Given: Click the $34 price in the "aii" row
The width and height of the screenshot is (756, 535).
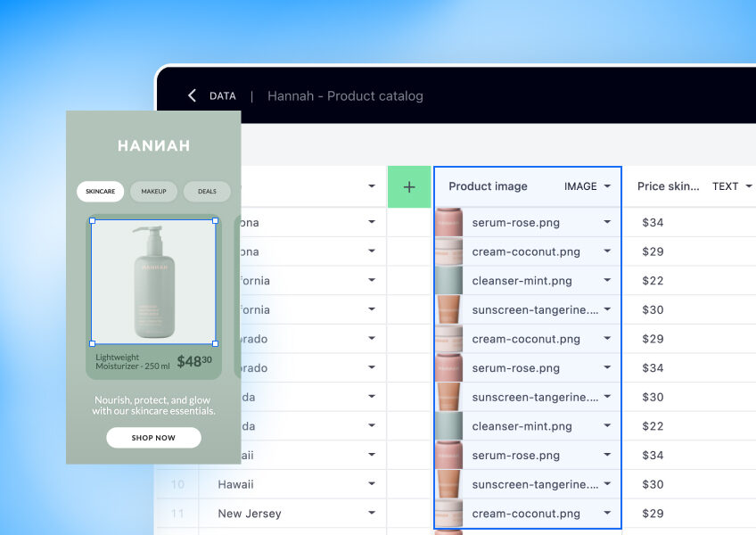Looking at the screenshot, I should [x=653, y=456].
